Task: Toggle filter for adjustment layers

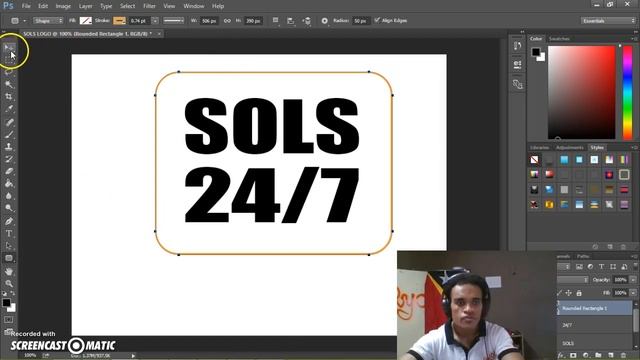Action: tap(590, 267)
